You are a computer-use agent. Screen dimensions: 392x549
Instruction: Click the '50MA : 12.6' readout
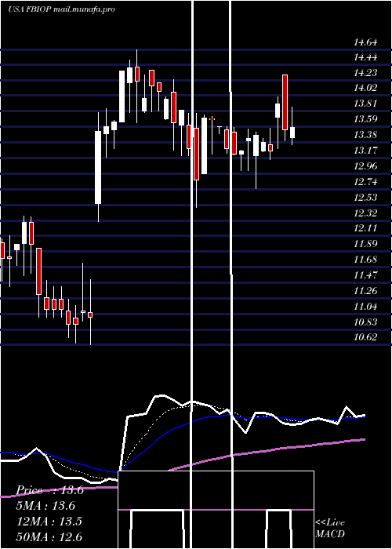49,537
